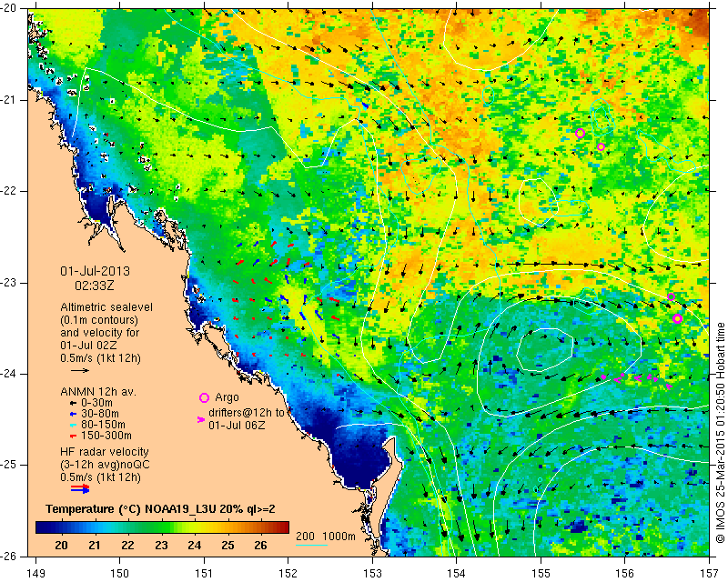Click the Temperature (°C) NOAA19_L3U colorbar title
This screenshot has width=728, height=582.
pyautogui.click(x=161, y=509)
